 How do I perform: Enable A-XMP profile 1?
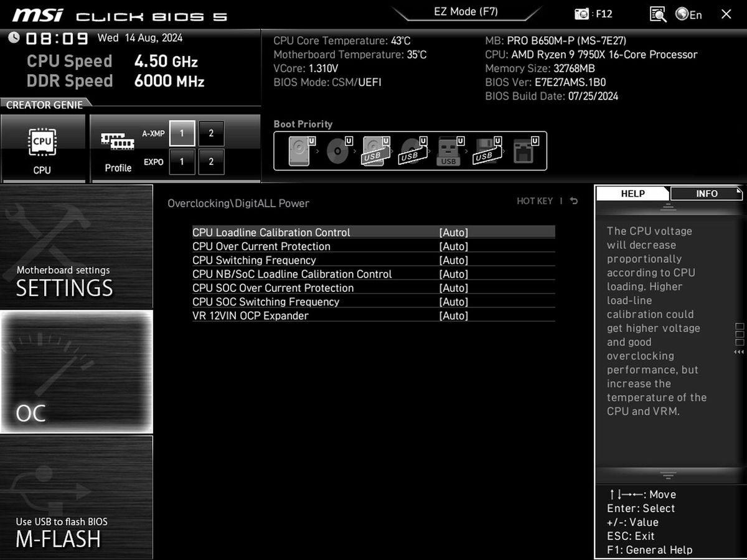click(x=182, y=133)
